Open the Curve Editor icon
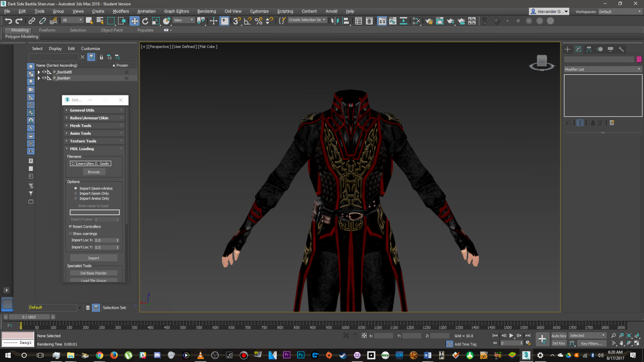Viewport: 644px width, 362px height. [393, 21]
